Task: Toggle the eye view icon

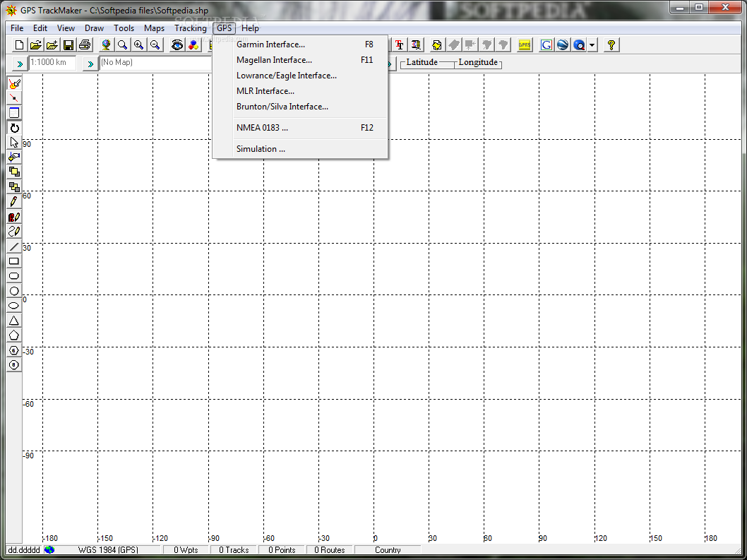Action: pyautogui.click(x=177, y=44)
